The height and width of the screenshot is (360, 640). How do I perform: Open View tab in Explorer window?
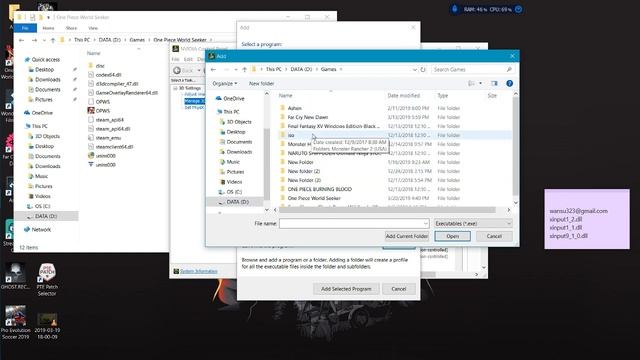[x=93, y=28]
